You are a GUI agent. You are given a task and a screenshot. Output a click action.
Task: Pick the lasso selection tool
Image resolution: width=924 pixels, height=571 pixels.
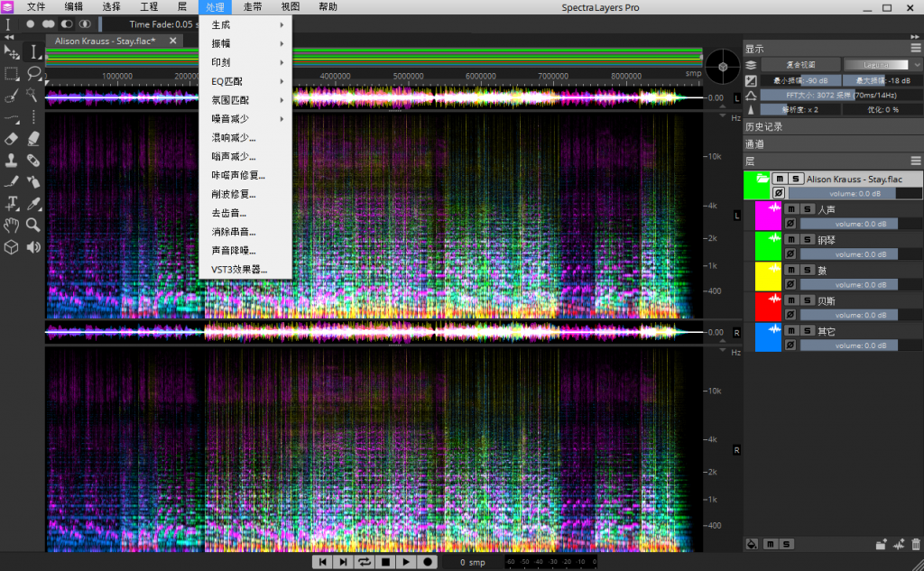coord(33,74)
